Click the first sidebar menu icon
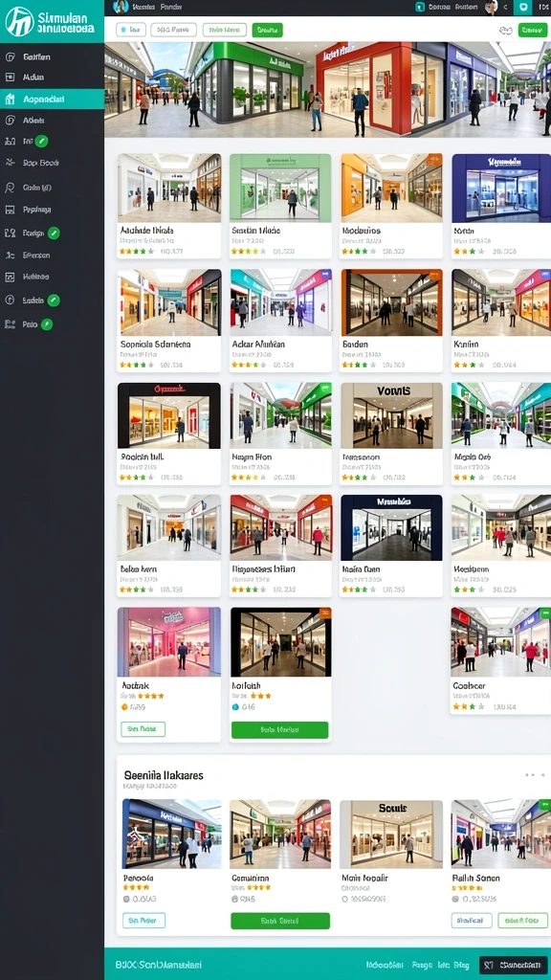 pyautogui.click(x=10, y=56)
